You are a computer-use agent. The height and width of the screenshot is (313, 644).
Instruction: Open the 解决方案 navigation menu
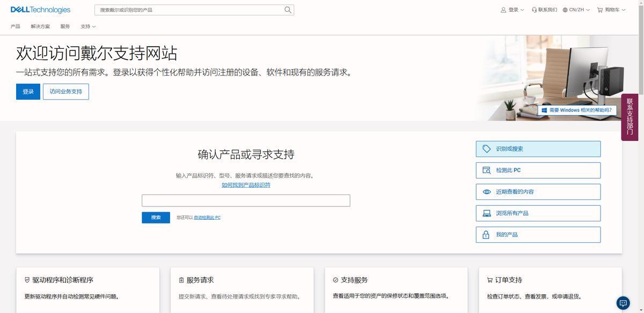point(40,26)
